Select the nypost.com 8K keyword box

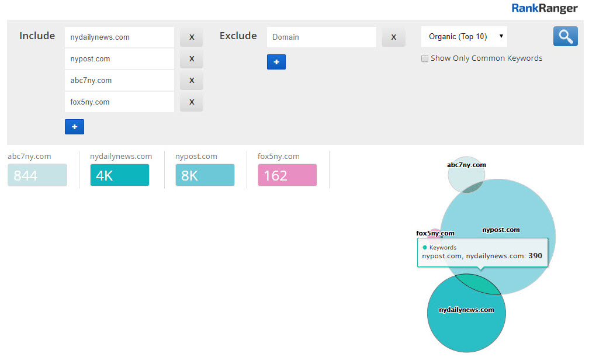pos(205,175)
